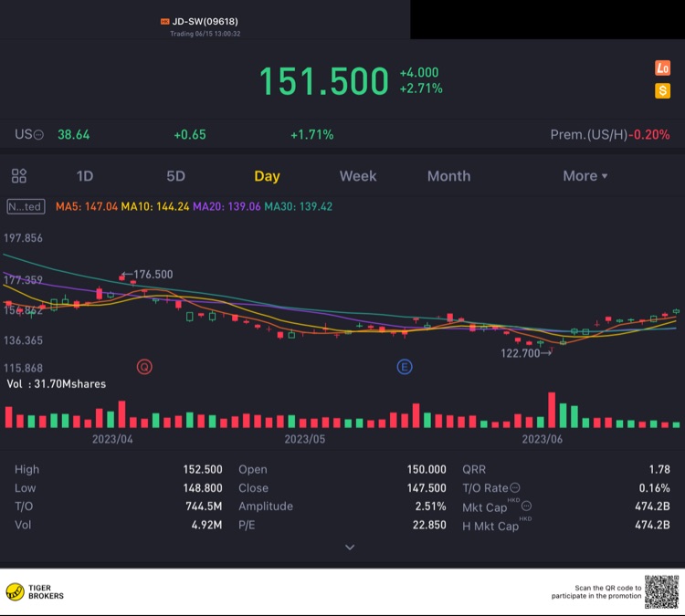Tap the MA10: 144.24 indicator label
This screenshot has height=616, width=685.
pos(155,206)
